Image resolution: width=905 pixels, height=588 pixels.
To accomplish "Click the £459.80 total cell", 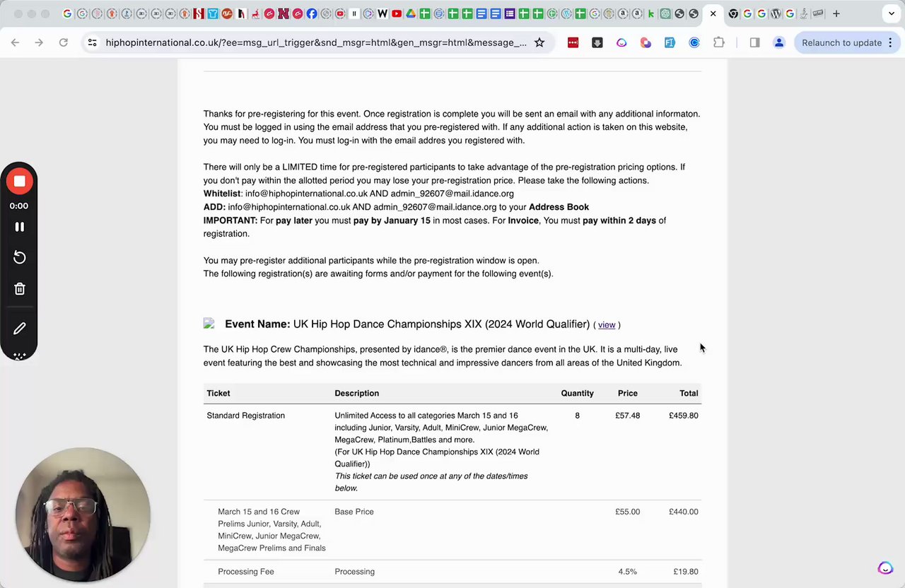I will pyautogui.click(x=683, y=416).
